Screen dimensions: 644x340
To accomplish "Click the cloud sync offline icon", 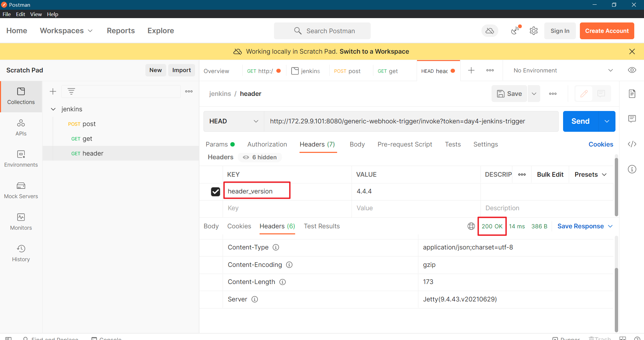I will [490, 31].
